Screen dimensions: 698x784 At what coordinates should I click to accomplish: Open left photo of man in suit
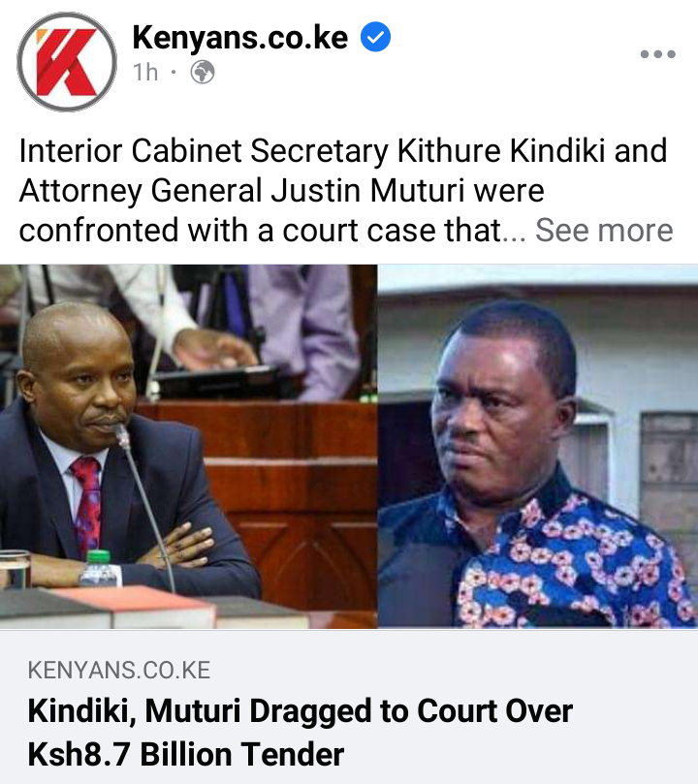pos(188,446)
